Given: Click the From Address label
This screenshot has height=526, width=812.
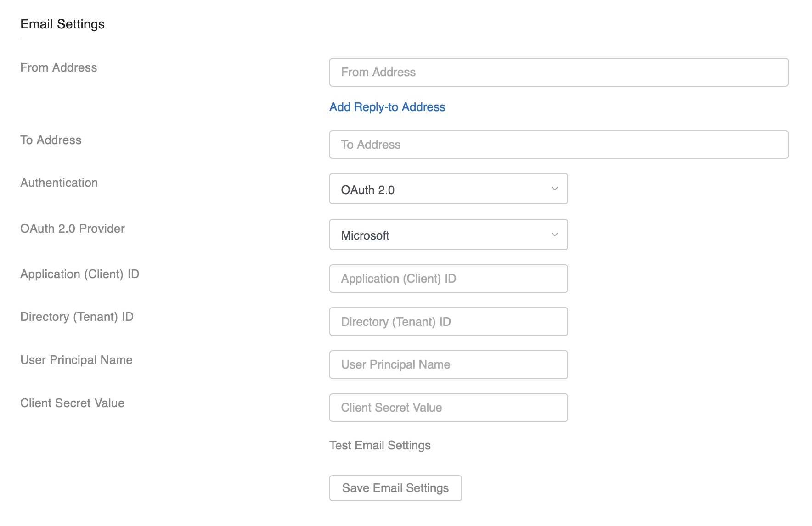Looking at the screenshot, I should [x=58, y=67].
